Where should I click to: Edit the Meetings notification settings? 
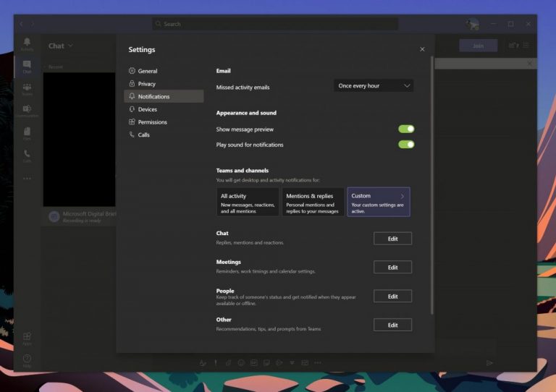coord(392,268)
